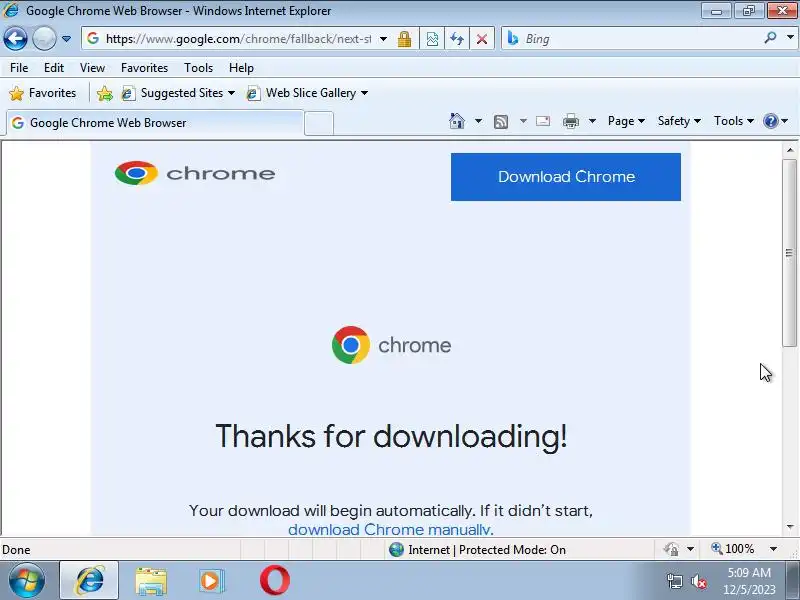Click the Home icon in command bar
800x600 pixels.
tap(457, 121)
